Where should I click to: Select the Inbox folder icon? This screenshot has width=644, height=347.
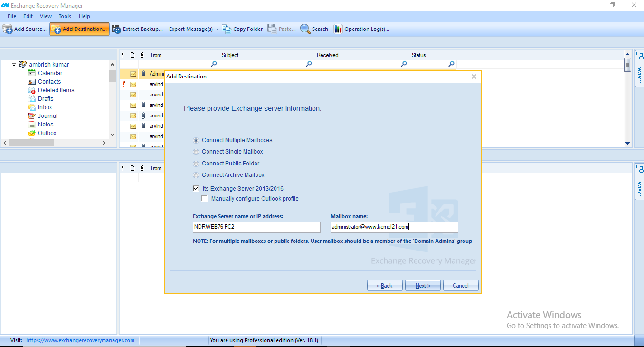(x=32, y=107)
